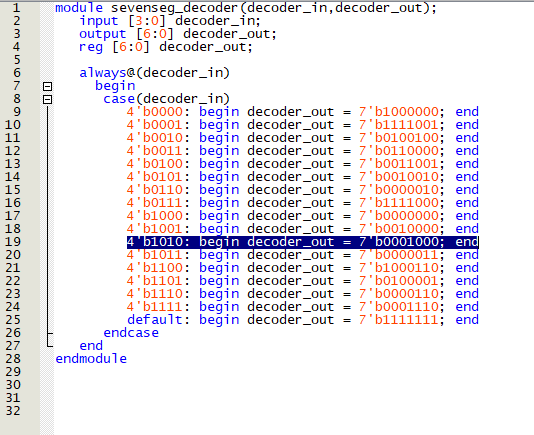Click case label 4'b1101

pyautogui.click(x=155, y=281)
